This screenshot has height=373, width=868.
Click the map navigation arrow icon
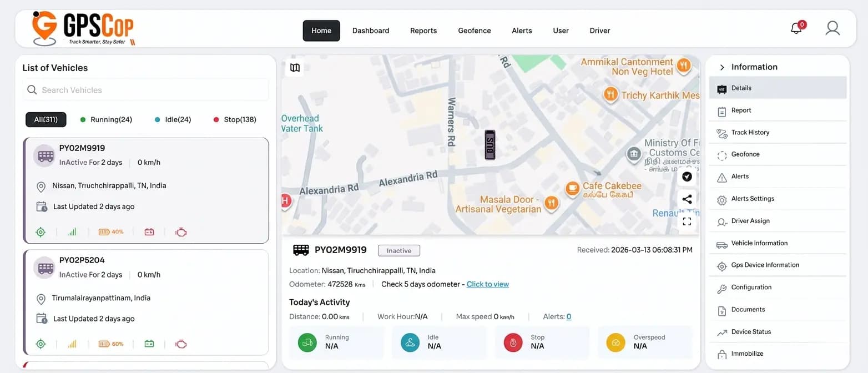coord(687,177)
